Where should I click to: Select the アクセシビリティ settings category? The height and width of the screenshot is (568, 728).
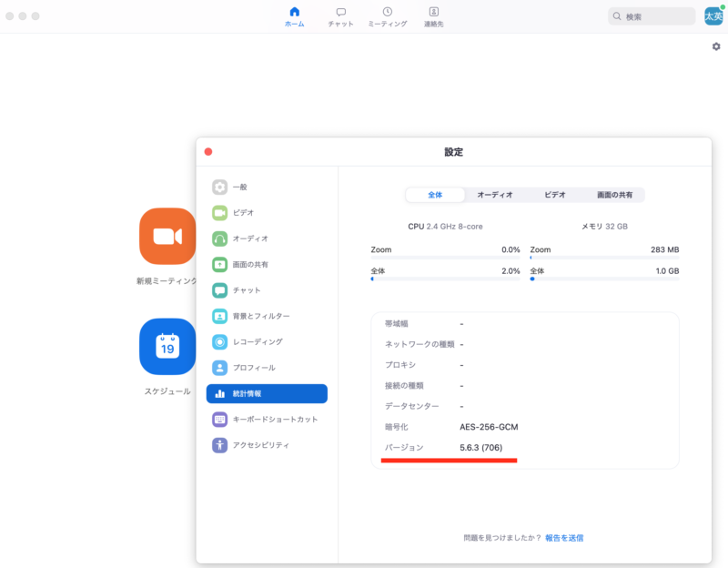[x=267, y=445]
